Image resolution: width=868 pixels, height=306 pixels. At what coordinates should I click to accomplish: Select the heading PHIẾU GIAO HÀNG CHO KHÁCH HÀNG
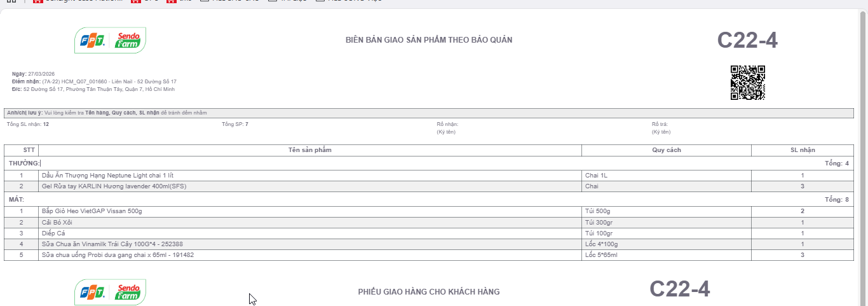pyautogui.click(x=429, y=292)
